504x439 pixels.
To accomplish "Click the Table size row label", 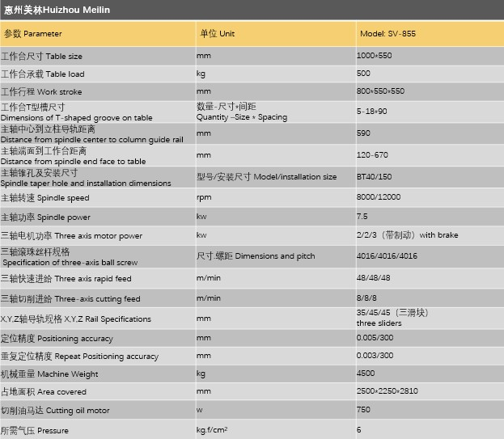I will pos(42,57).
